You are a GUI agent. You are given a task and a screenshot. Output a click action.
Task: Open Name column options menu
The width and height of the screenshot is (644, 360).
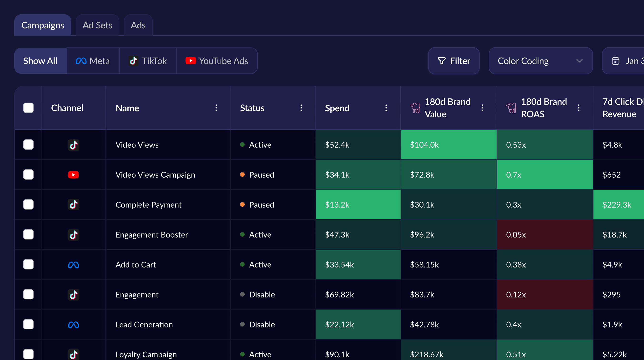tap(216, 108)
